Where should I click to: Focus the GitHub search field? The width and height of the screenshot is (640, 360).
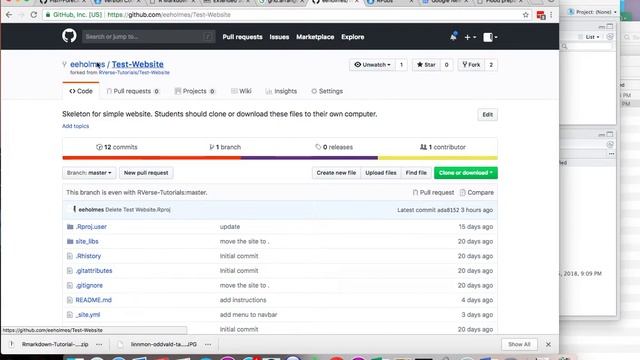[x=149, y=37]
